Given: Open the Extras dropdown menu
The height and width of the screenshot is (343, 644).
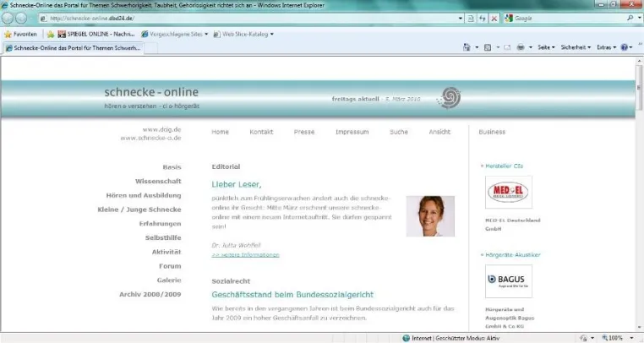Looking at the screenshot, I should point(606,47).
